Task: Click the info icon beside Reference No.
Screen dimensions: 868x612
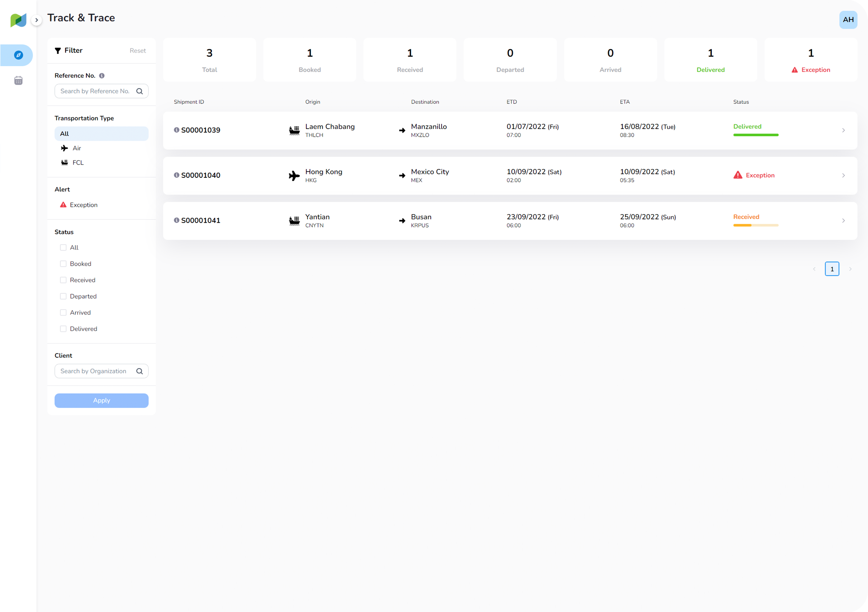Action: click(x=102, y=76)
